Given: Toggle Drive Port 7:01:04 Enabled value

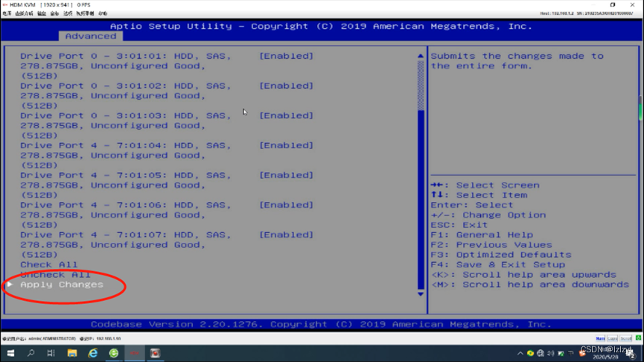Looking at the screenshot, I should [287, 145].
